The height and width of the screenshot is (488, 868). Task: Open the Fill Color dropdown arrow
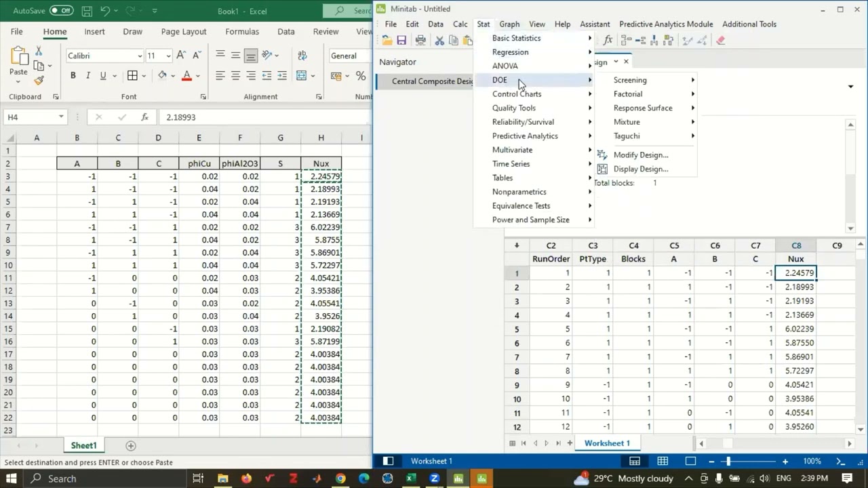coord(173,75)
